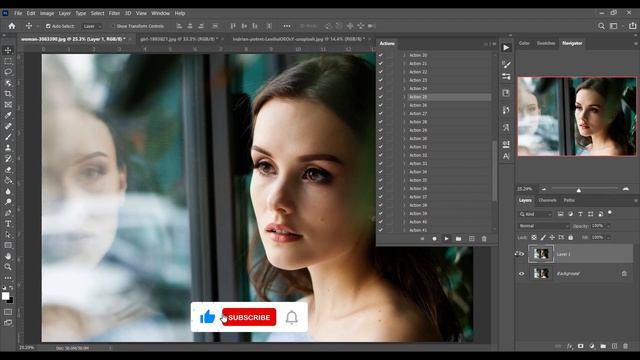
Task: Switch to the Channels tab
Action: tap(547, 200)
